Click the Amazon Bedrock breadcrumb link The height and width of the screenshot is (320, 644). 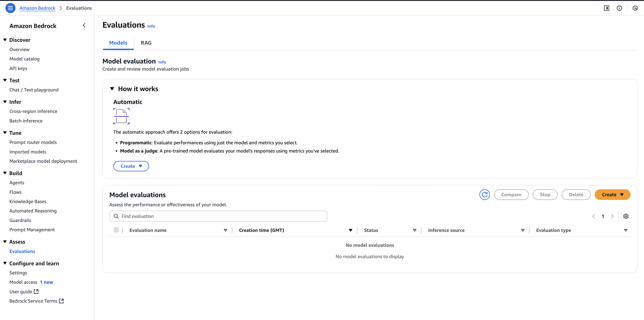37,8
